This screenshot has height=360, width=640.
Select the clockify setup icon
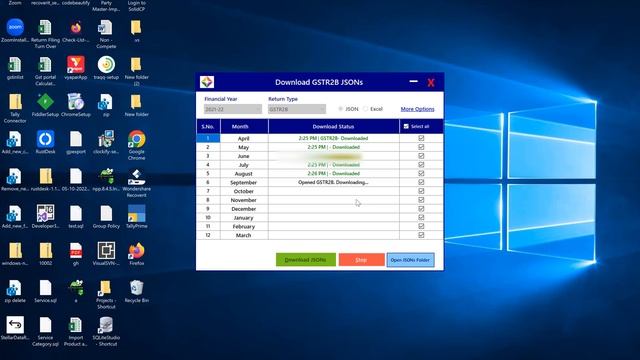pyautogui.click(x=106, y=139)
